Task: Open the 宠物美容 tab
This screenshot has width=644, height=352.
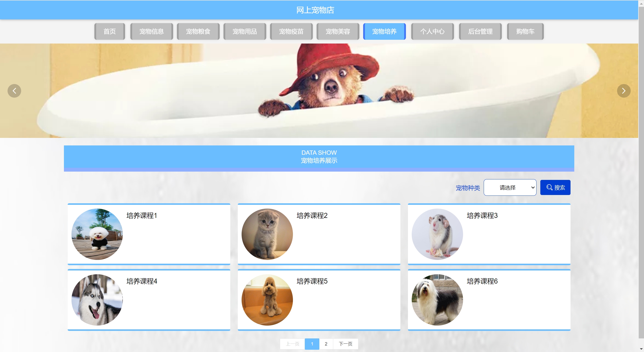Action: point(338,31)
